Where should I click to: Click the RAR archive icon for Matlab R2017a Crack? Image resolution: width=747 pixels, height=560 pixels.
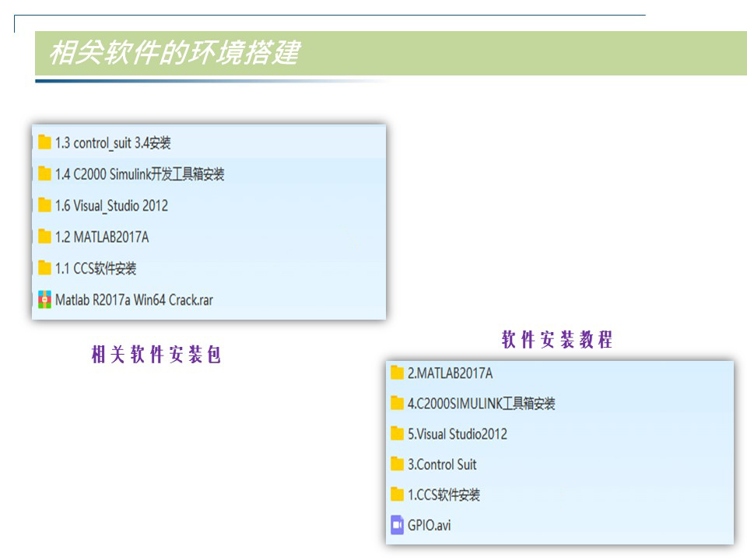[x=44, y=299]
